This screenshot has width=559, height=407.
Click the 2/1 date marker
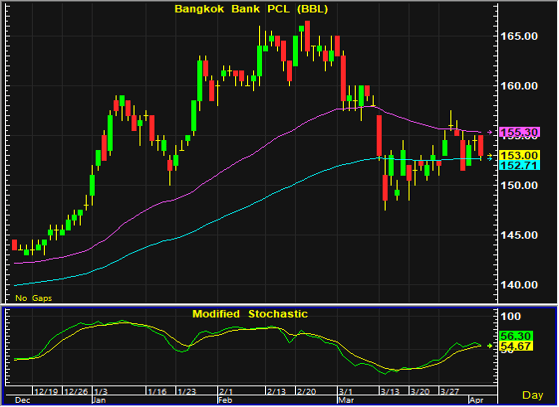pos(226,391)
